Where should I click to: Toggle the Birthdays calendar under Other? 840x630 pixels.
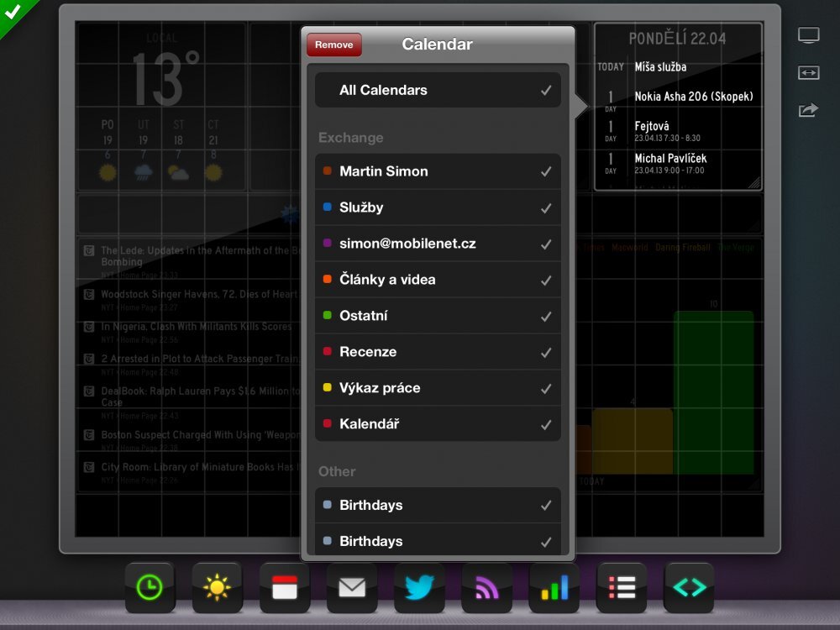[x=437, y=505]
